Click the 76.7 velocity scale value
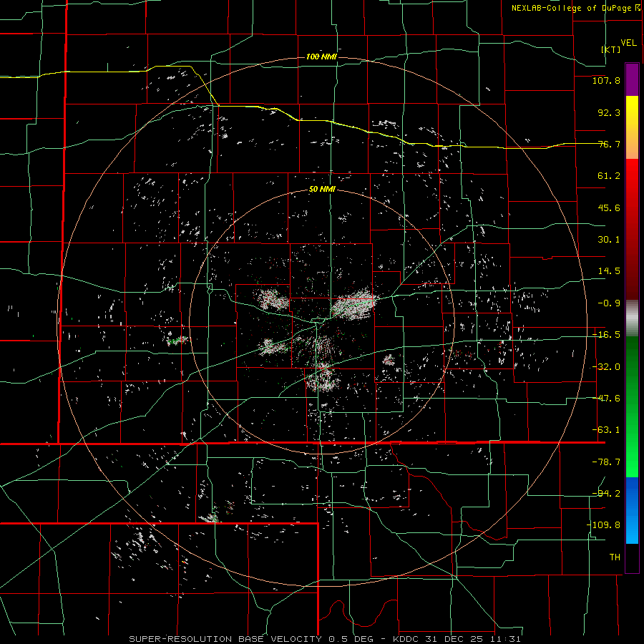 pos(609,144)
